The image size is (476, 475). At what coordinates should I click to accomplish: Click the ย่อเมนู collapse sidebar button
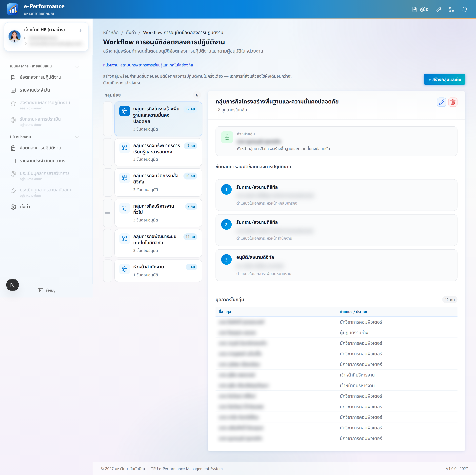point(47,290)
